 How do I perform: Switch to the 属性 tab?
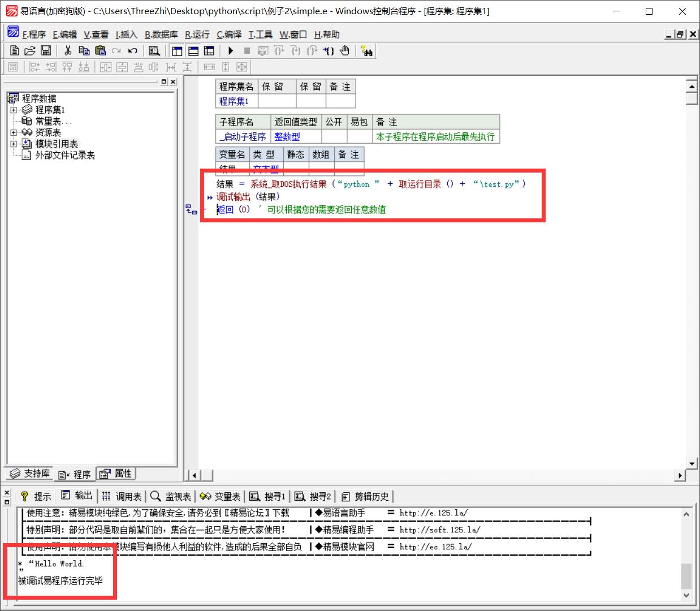116,474
